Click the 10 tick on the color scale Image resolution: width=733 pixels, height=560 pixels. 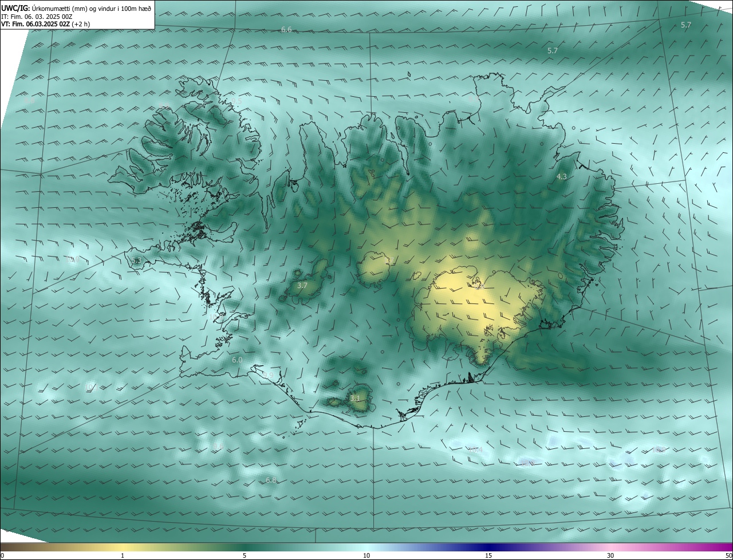pyautogui.click(x=366, y=555)
